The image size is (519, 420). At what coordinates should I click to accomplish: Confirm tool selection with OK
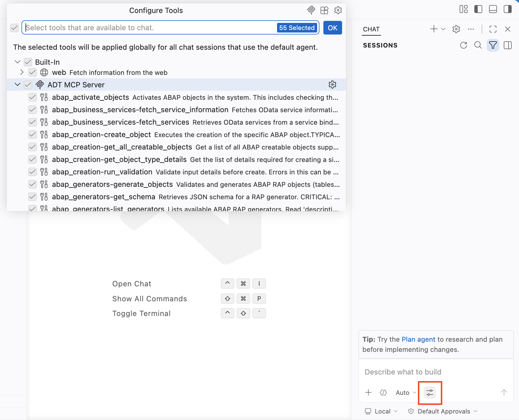pyautogui.click(x=332, y=28)
